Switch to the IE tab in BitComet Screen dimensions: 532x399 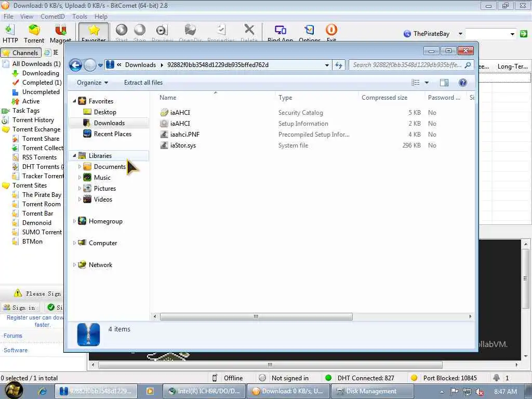pyautogui.click(x=51, y=52)
